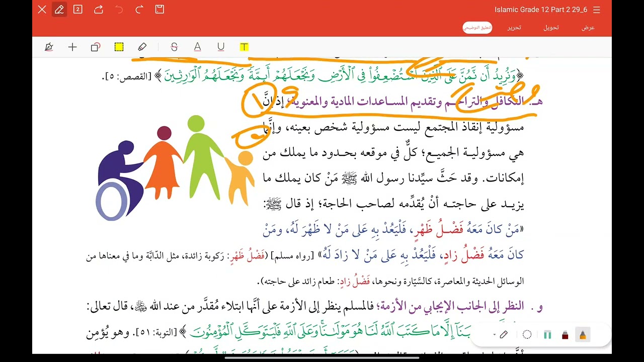Toggle the pen annotation mode icon

pyautogui.click(x=59, y=9)
